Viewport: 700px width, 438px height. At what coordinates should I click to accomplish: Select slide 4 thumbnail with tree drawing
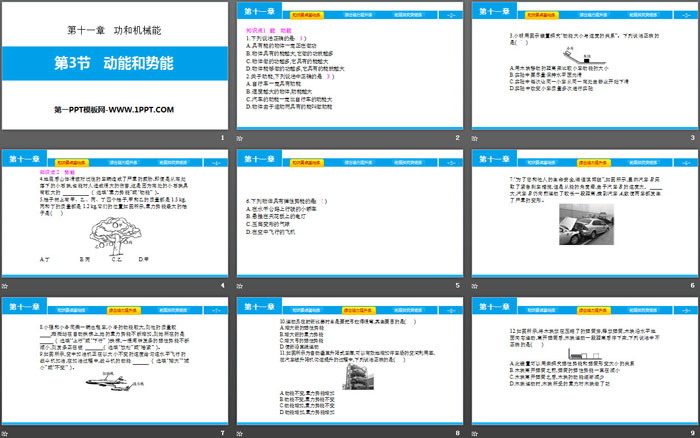(115, 213)
